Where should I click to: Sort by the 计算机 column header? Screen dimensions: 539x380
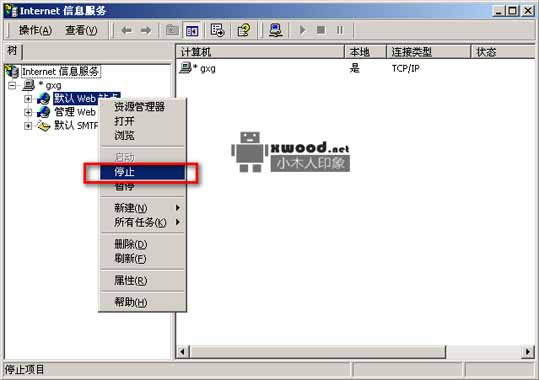coord(260,52)
